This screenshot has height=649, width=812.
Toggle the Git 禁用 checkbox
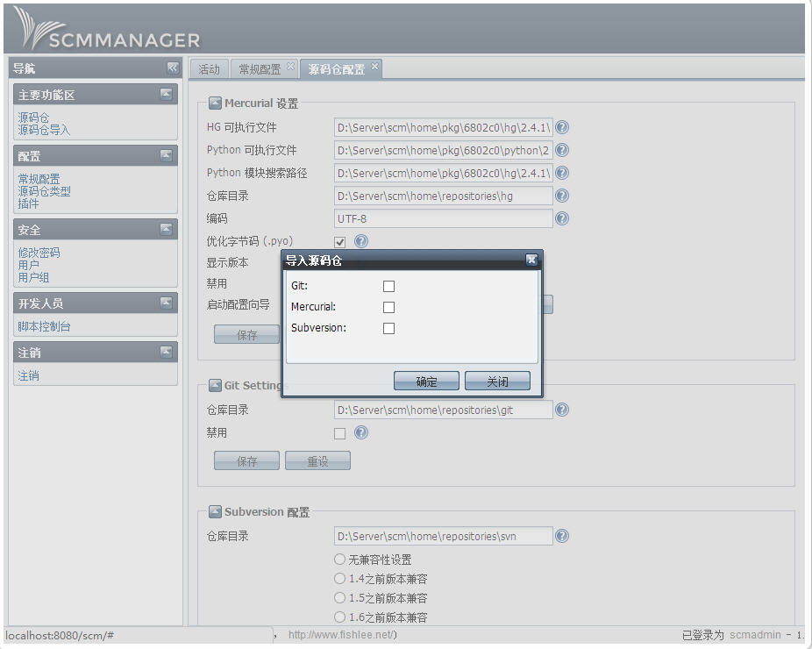tap(339, 433)
